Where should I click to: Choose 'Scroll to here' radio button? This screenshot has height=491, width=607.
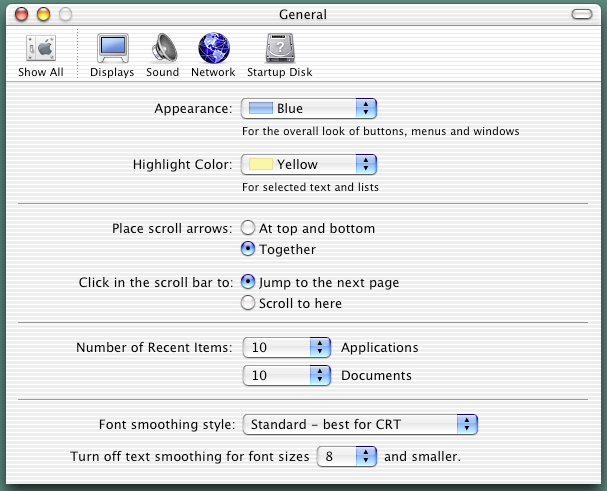pyautogui.click(x=248, y=303)
